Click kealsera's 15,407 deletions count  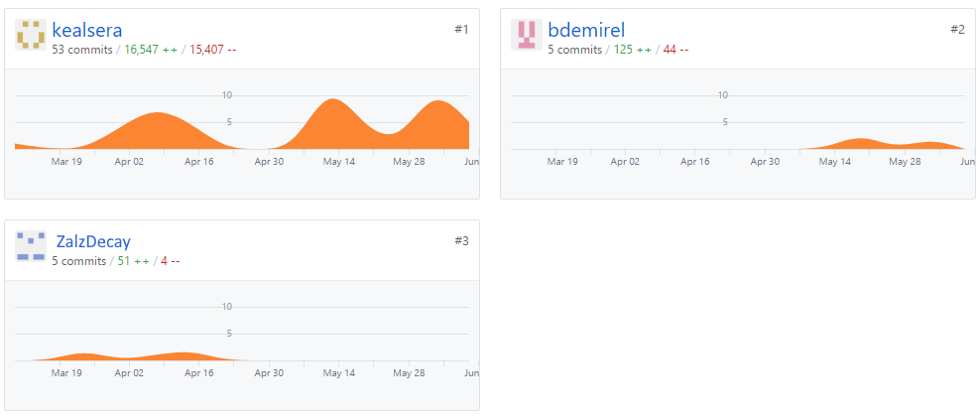tap(212, 50)
